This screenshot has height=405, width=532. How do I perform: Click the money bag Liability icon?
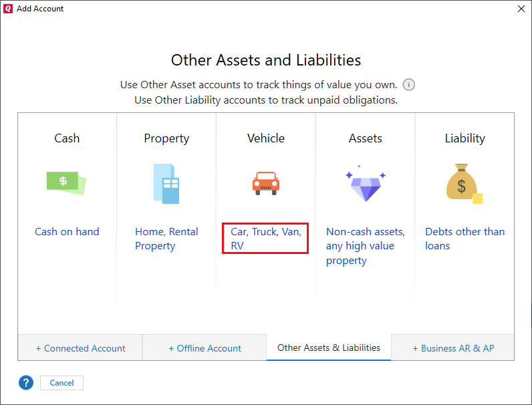[464, 183]
